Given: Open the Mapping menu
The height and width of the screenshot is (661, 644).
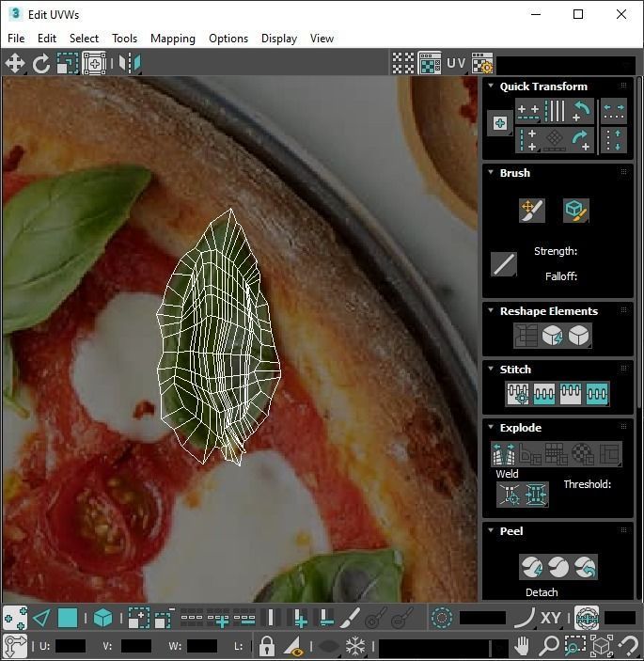Looking at the screenshot, I should [173, 39].
